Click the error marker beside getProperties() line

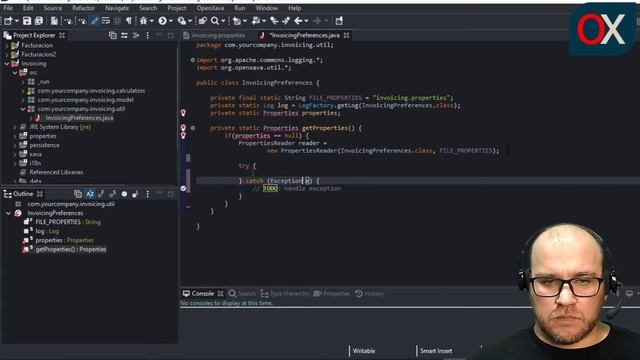[x=183, y=128]
